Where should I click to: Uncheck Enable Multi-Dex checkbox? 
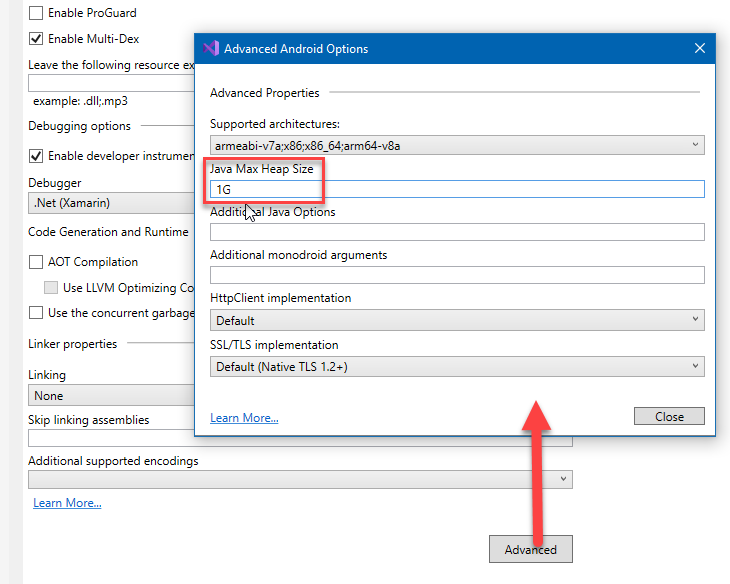[37, 39]
